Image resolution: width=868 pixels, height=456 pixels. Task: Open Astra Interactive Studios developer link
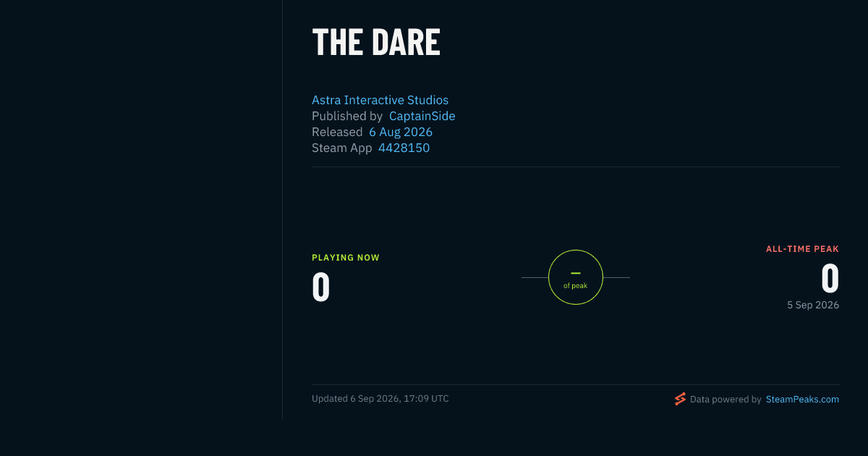coord(380,100)
